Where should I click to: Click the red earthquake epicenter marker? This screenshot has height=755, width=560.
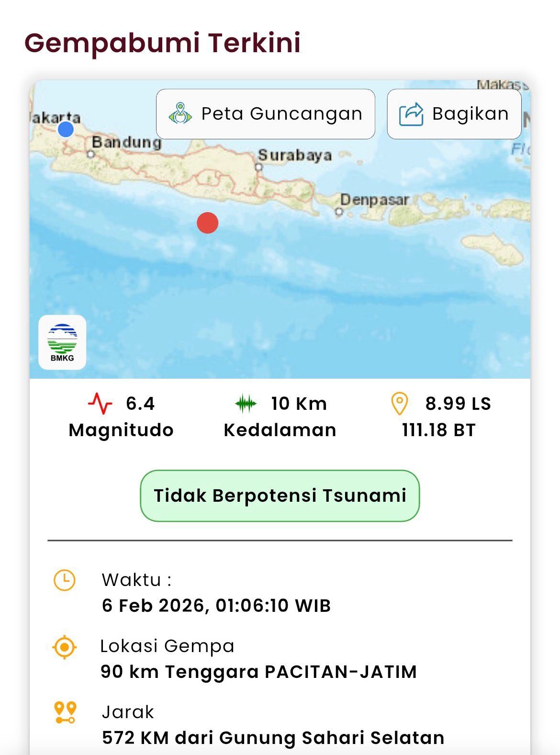coord(207,223)
